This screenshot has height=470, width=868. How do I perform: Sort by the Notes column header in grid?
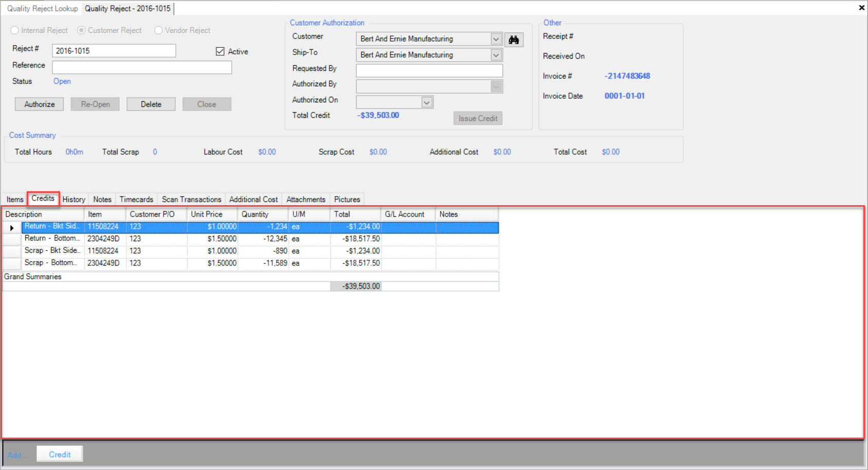(467, 214)
